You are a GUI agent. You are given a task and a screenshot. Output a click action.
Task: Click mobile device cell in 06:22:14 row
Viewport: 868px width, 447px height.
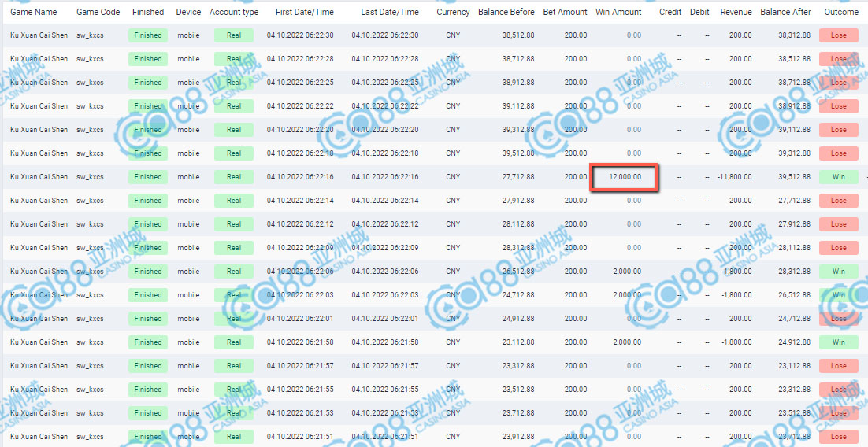click(x=188, y=201)
